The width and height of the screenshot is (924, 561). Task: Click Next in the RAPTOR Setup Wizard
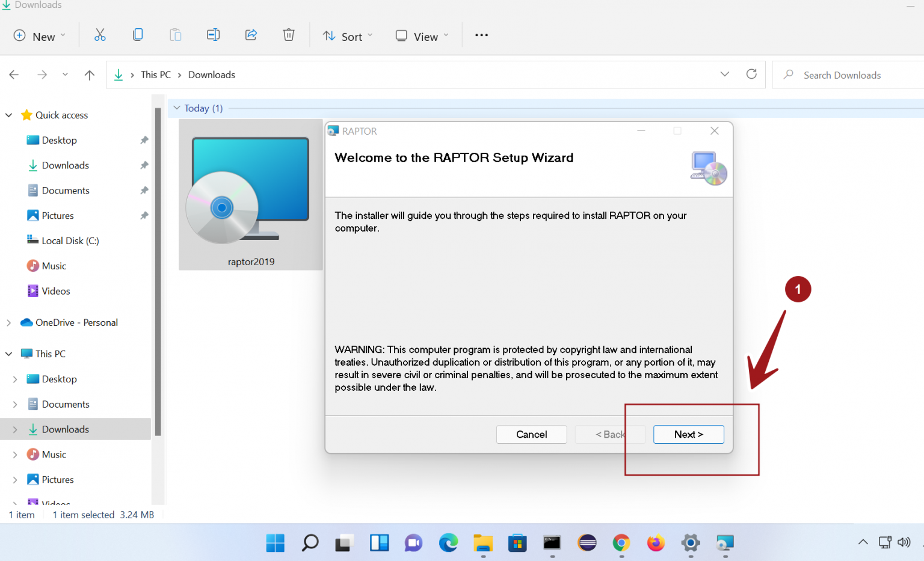coord(688,434)
